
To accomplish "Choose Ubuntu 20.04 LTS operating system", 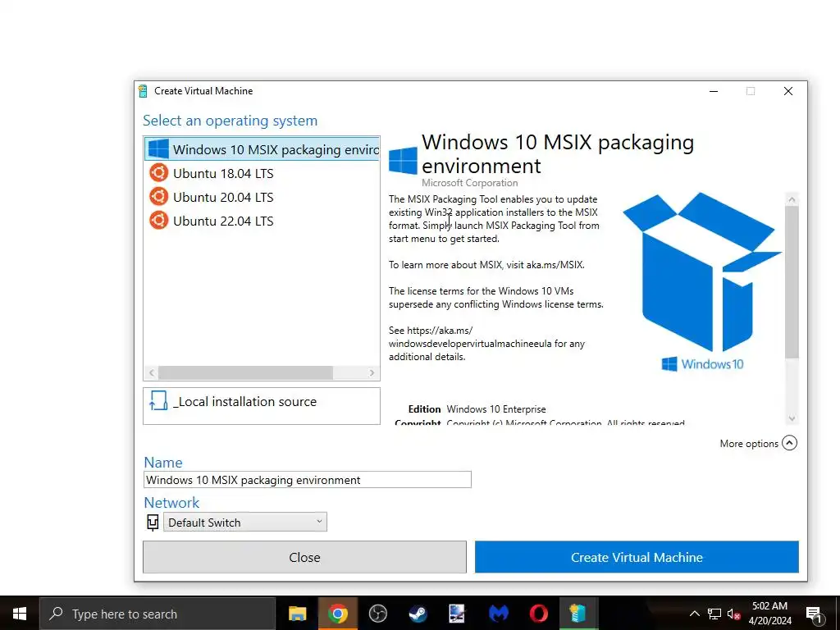I will pyautogui.click(x=262, y=197).
